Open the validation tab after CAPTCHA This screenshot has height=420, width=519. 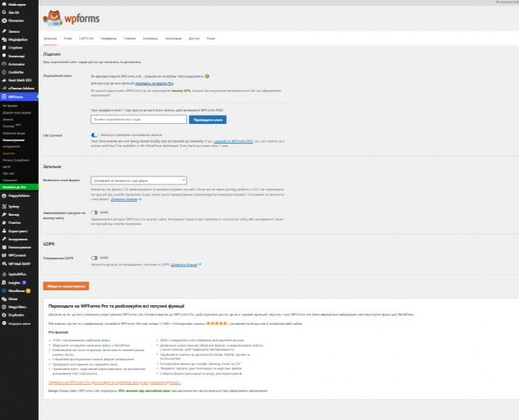click(x=108, y=39)
